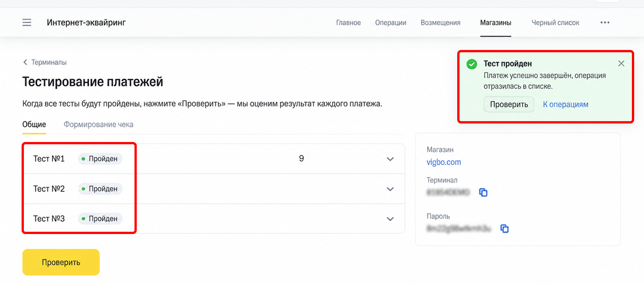
Task: Click Пройден status of Тест №1
Action: (x=100, y=159)
